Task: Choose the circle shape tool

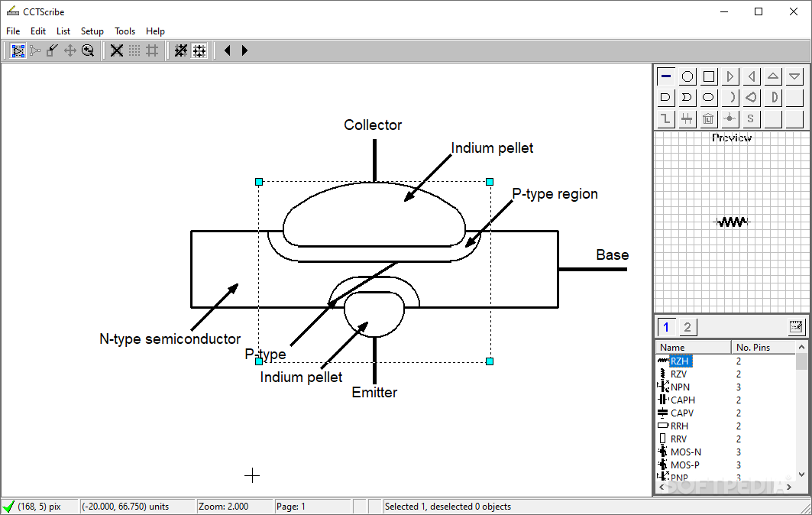Action: click(687, 76)
